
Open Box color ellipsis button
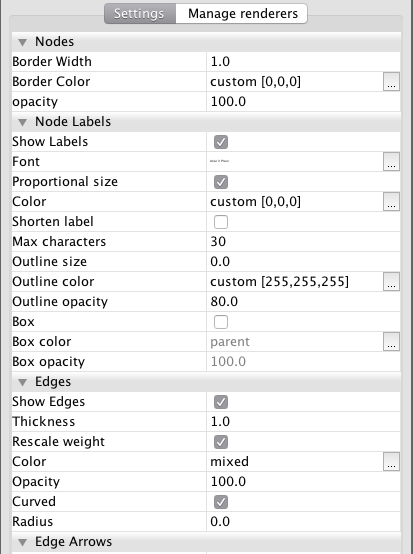tap(391, 342)
